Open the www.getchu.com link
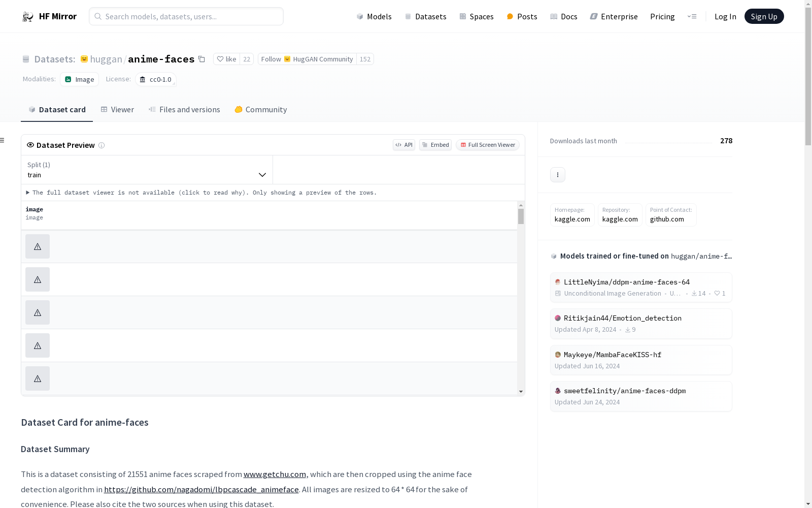This screenshot has width=812, height=508. click(x=275, y=474)
